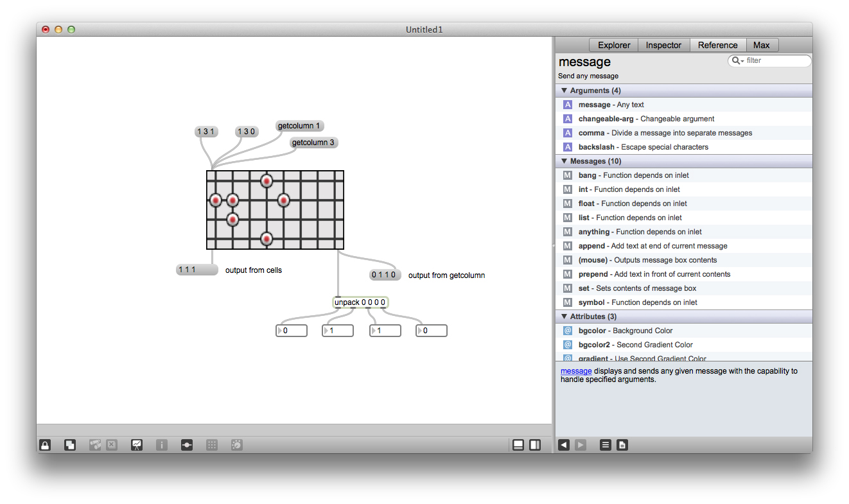Screen dimensions: 849x504
Task: Click the M icon beside float
Action: pos(568,204)
